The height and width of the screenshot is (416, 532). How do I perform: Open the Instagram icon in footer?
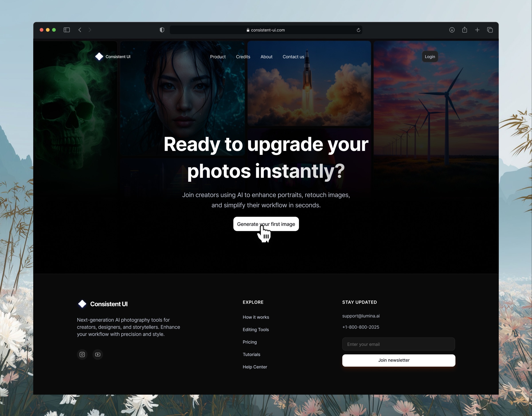point(82,354)
